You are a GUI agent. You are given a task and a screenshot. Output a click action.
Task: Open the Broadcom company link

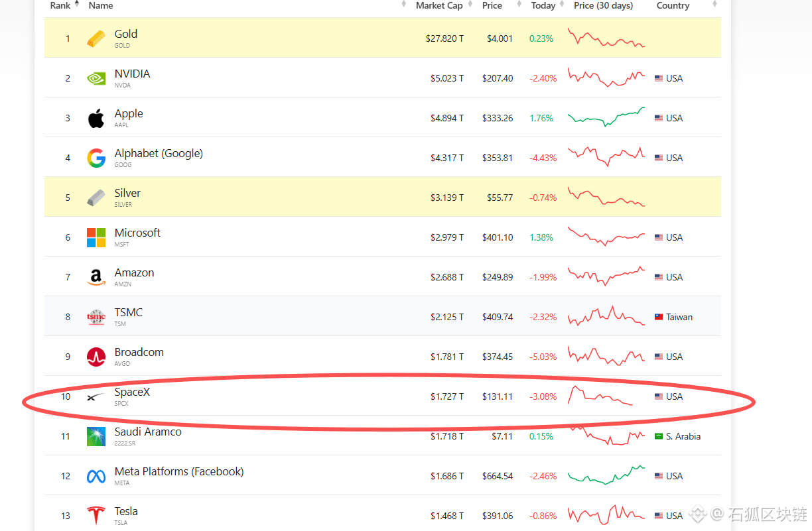[x=139, y=352]
